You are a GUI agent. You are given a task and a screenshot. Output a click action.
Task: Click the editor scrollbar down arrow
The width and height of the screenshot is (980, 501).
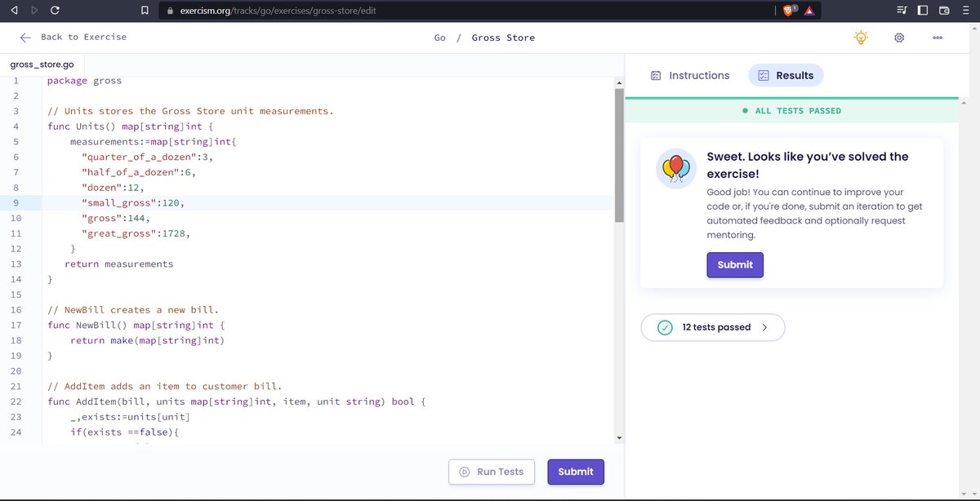619,438
